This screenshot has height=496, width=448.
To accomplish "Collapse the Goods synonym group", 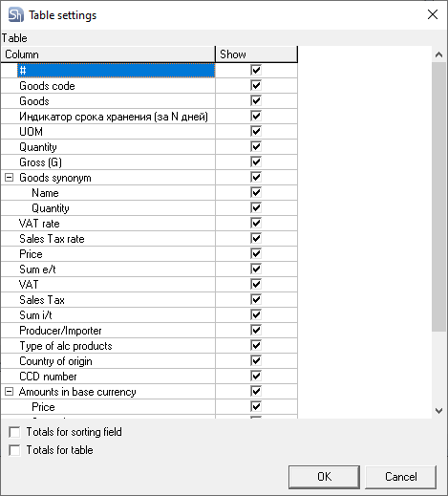I will coord(10,178).
